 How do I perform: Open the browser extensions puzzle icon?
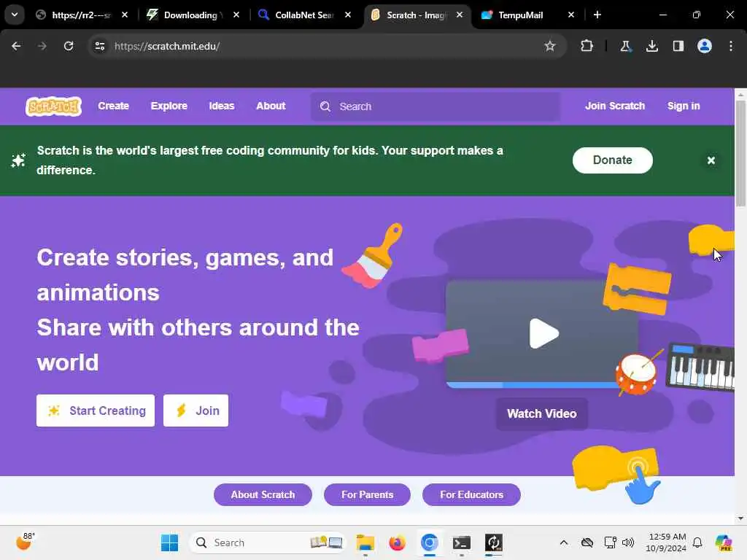587,46
